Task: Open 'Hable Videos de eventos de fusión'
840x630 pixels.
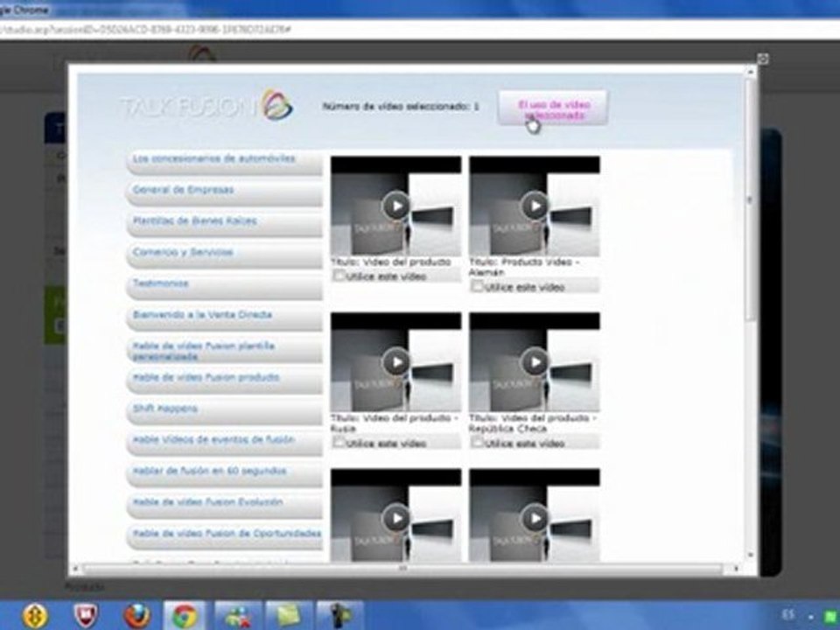Action: click(x=225, y=443)
